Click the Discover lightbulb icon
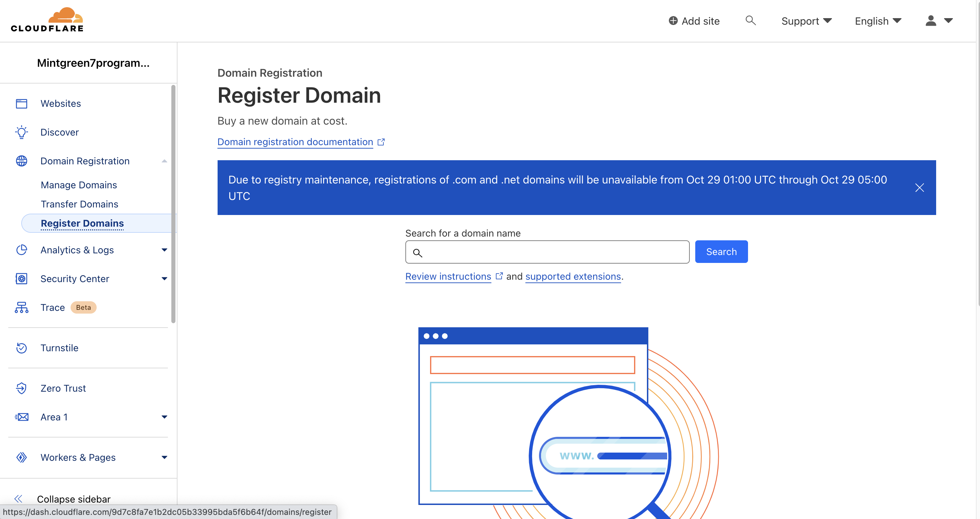 tap(22, 132)
